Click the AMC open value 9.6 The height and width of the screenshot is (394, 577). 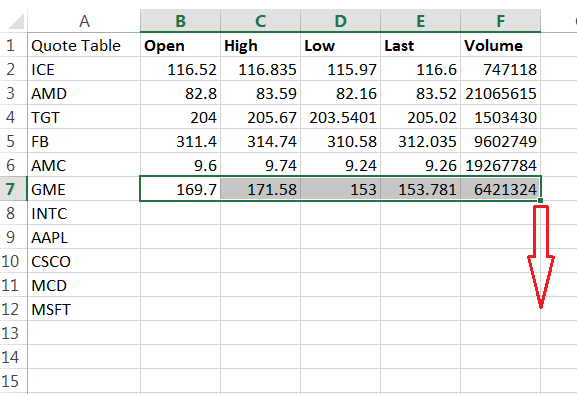coord(180,165)
